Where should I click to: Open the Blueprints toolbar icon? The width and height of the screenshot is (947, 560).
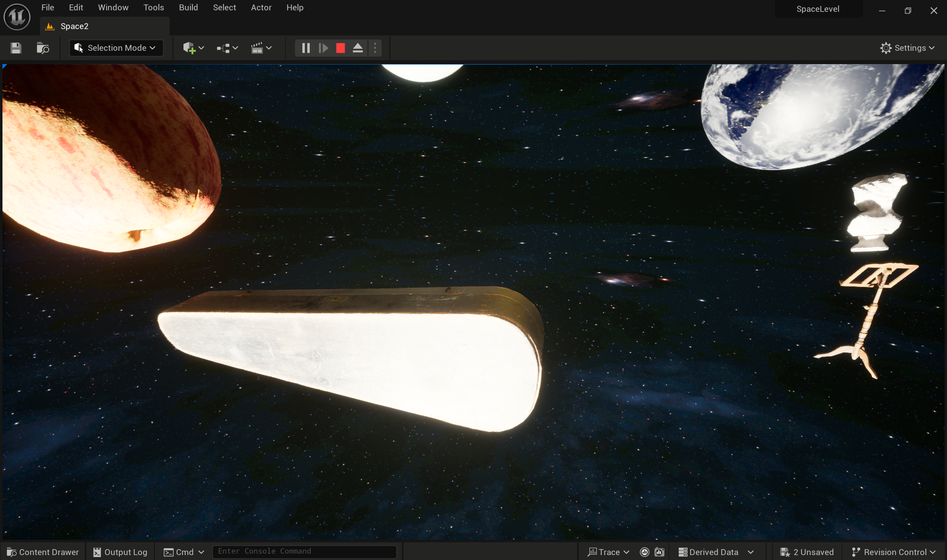pyautogui.click(x=223, y=48)
